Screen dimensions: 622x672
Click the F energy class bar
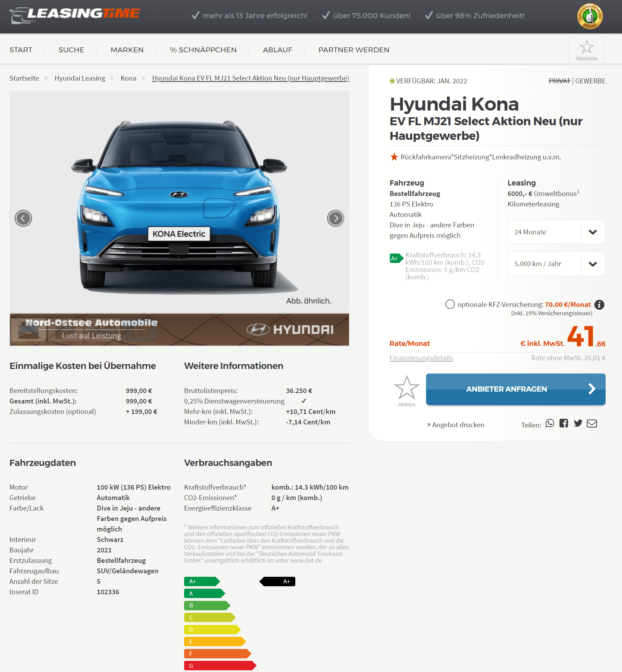pyautogui.click(x=218, y=654)
